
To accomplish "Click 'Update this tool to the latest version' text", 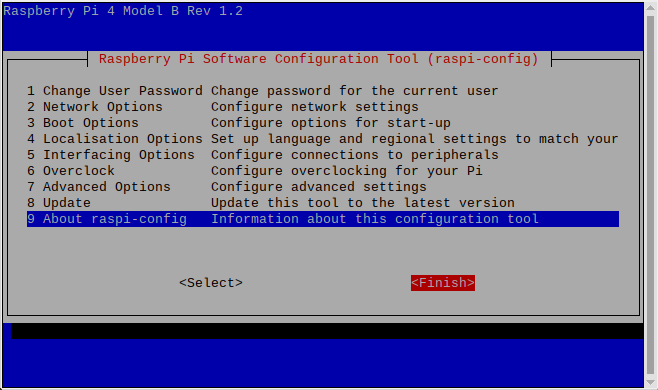I will click(363, 203).
